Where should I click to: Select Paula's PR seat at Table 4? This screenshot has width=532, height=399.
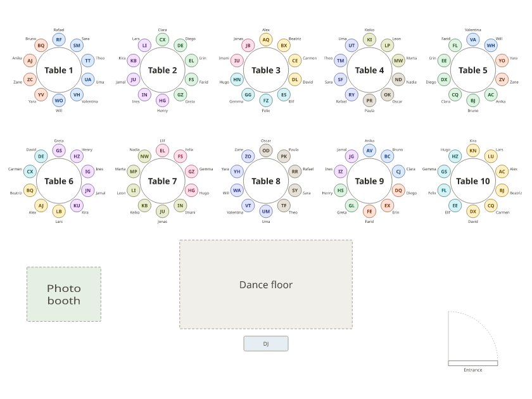point(369,101)
